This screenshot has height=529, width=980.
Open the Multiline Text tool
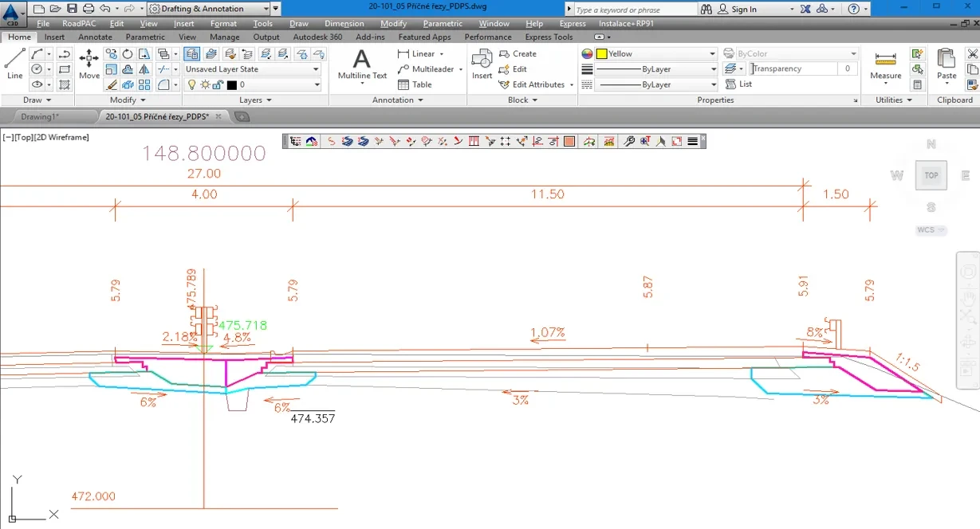pos(362,63)
